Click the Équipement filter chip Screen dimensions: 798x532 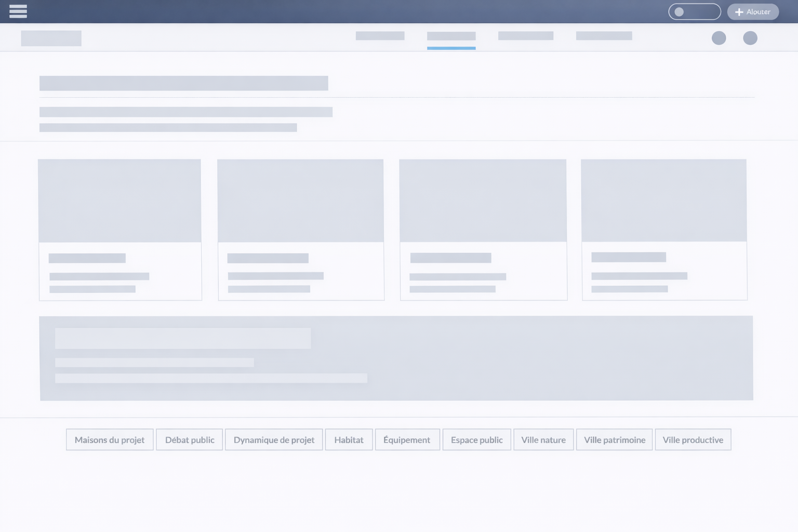tap(407, 440)
